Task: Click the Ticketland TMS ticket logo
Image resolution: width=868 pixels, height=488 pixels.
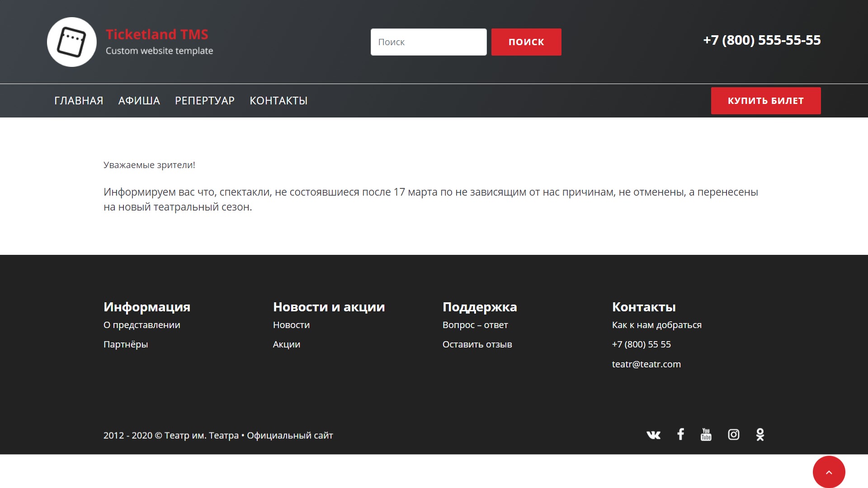Action: [72, 42]
